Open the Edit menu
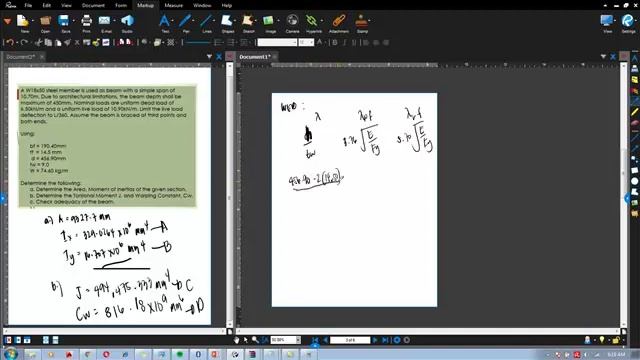This screenshot has width=640, height=360. [x=47, y=5]
